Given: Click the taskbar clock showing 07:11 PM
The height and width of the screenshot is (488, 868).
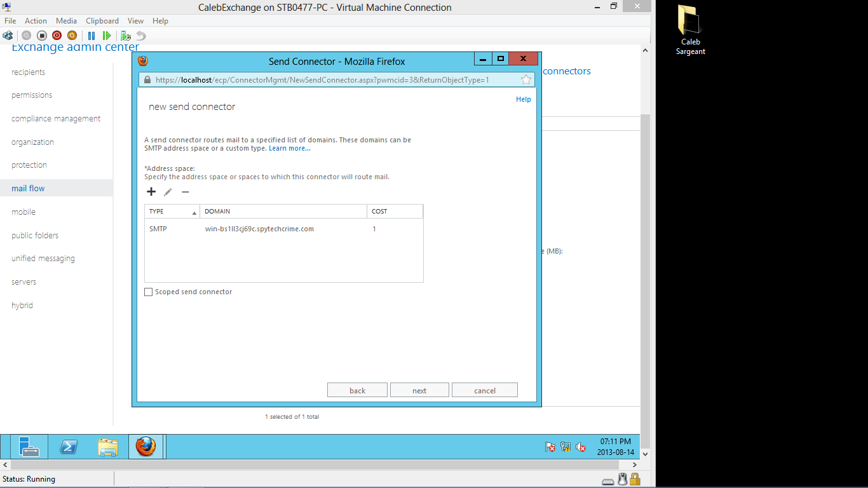Looking at the screenshot, I should tap(614, 447).
